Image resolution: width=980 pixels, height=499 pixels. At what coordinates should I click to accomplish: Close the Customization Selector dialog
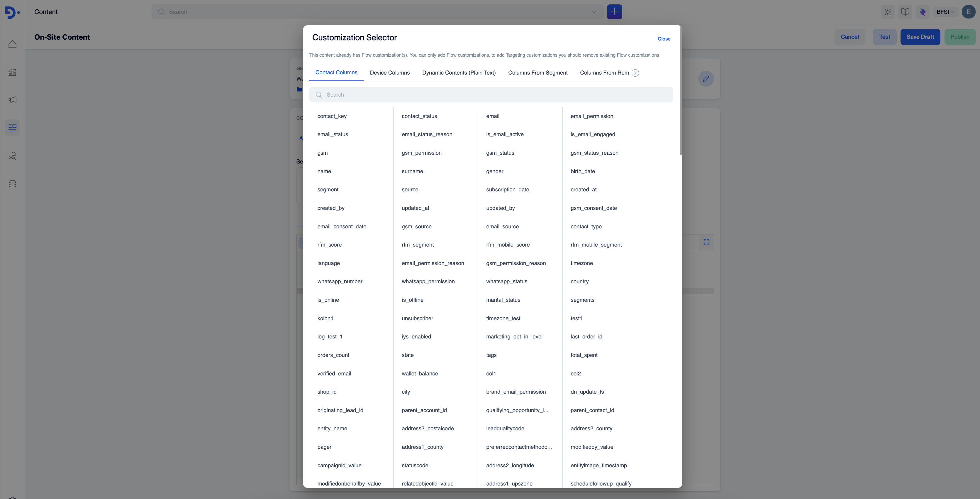[664, 39]
